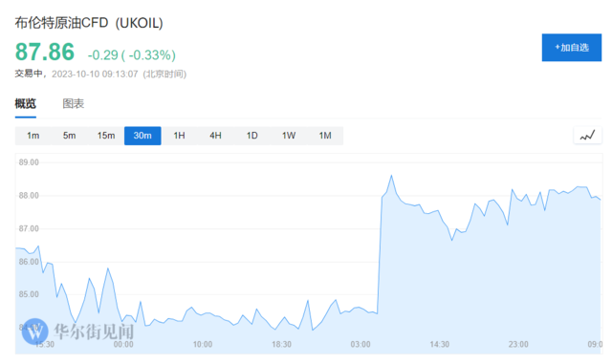Screen dimensions: 612x364
Task: Select the 1m timeframe
Action: tap(33, 136)
